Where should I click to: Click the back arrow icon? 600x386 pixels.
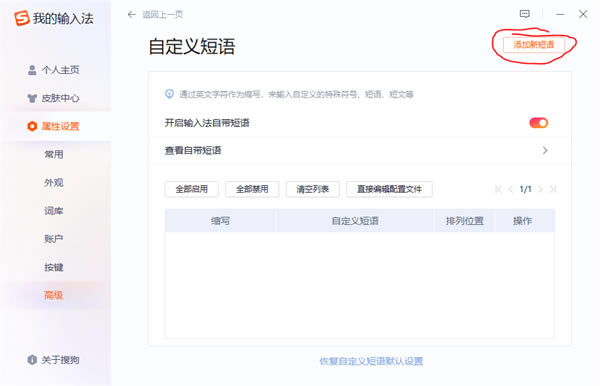tap(132, 15)
